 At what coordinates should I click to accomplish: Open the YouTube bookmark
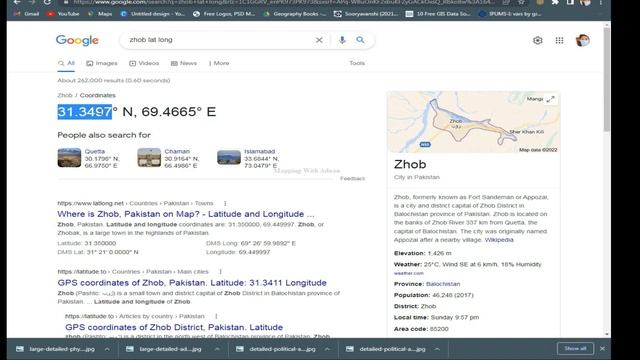pos(63,14)
